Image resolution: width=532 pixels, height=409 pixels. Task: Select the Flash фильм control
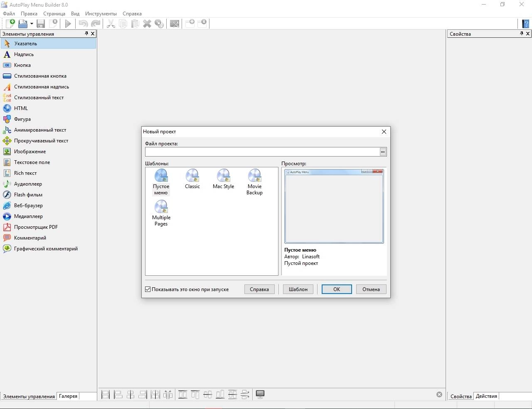pos(48,195)
